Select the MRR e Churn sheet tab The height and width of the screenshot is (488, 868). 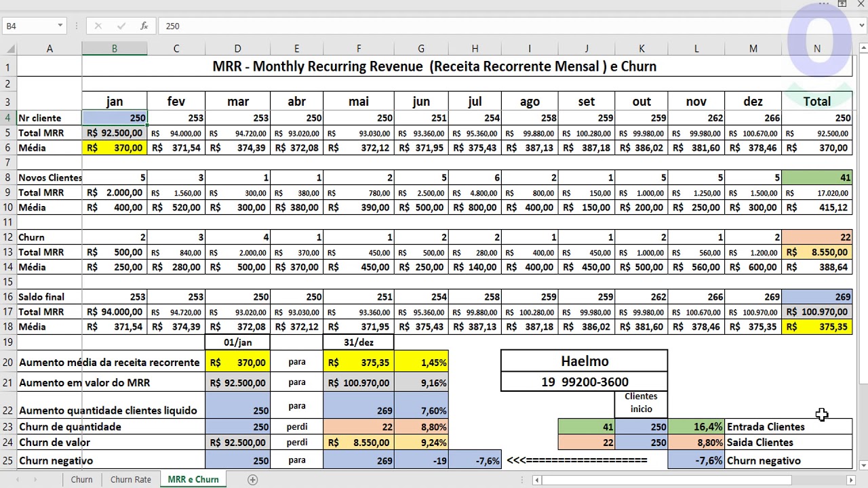(x=193, y=479)
